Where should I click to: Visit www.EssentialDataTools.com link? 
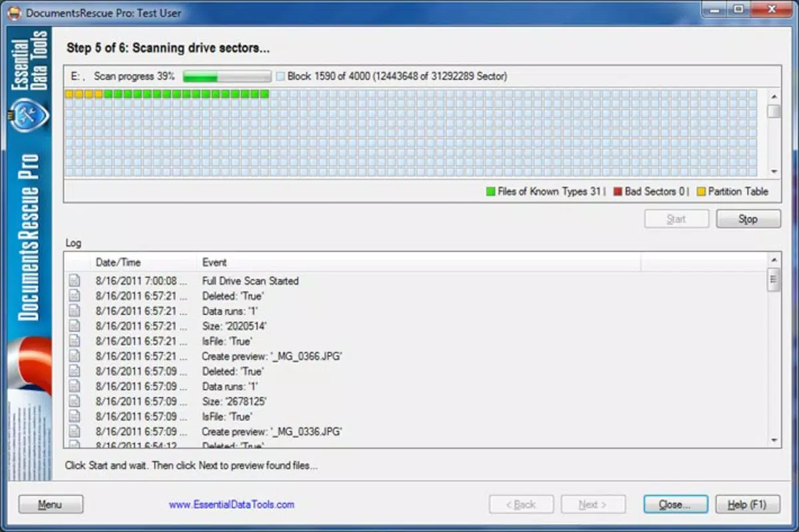[x=232, y=505]
